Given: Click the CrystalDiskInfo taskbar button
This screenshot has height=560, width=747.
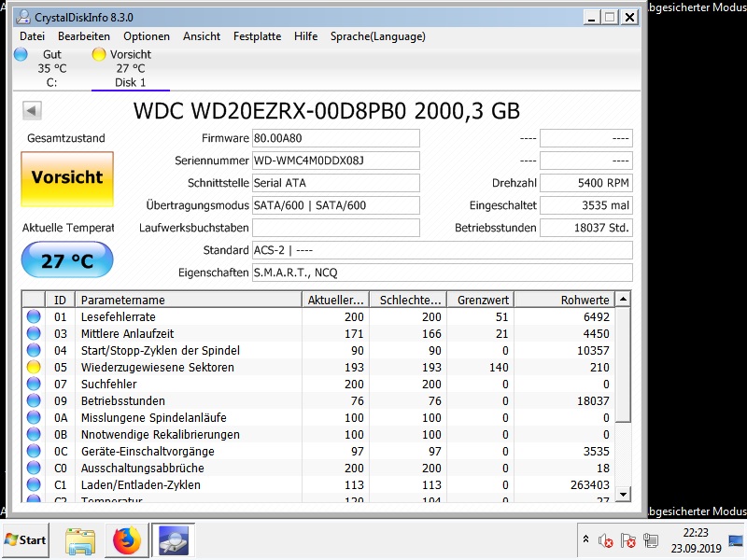Looking at the screenshot, I should click(x=174, y=540).
